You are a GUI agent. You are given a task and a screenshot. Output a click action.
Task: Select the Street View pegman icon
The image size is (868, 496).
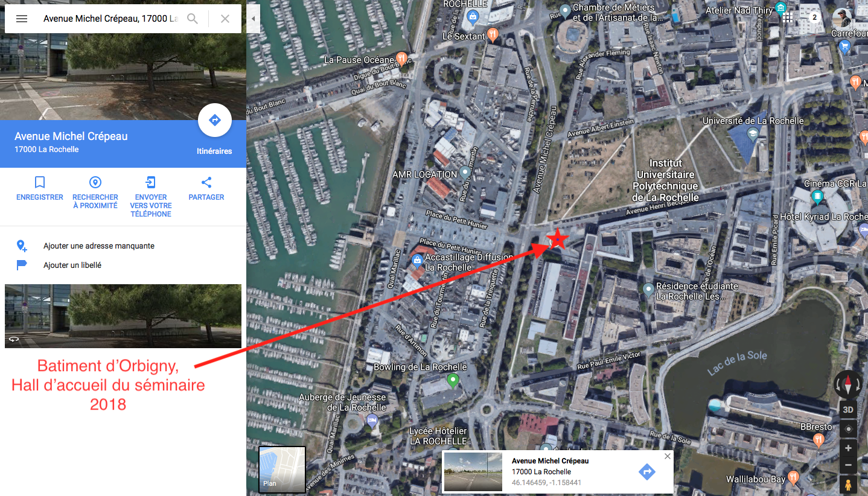848,485
